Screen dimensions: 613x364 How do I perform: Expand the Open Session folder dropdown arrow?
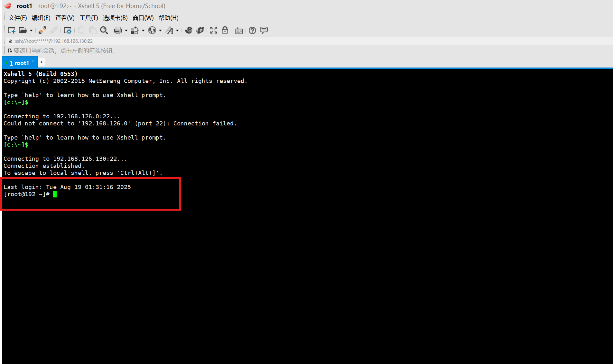tap(31, 31)
